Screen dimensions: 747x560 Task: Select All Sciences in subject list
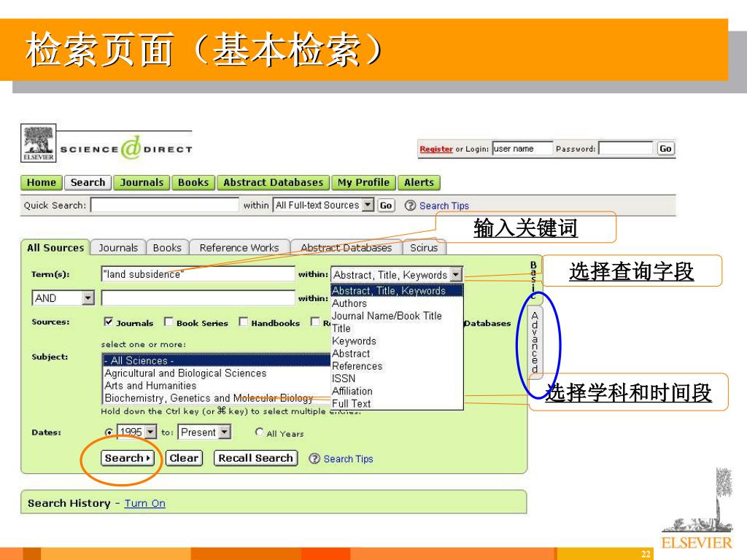(217, 360)
